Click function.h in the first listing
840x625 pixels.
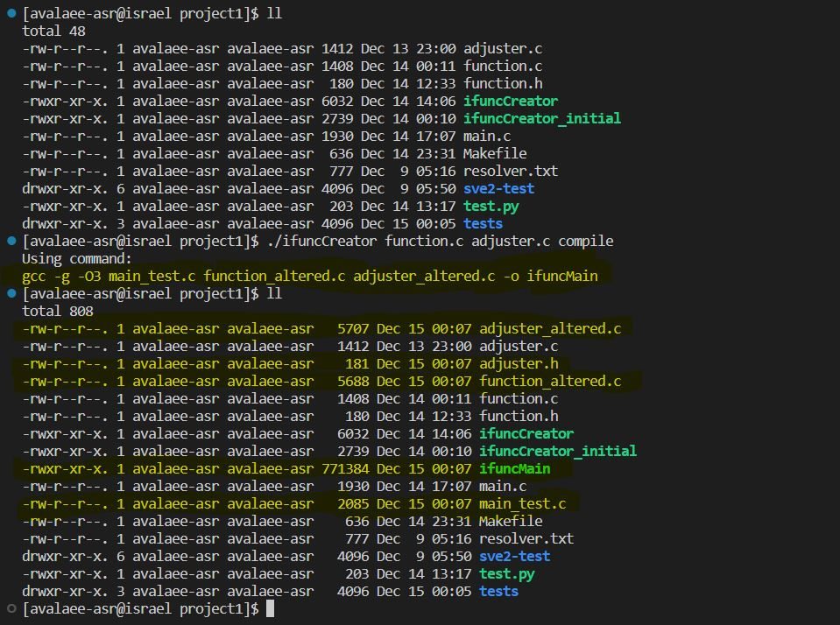tap(503, 83)
